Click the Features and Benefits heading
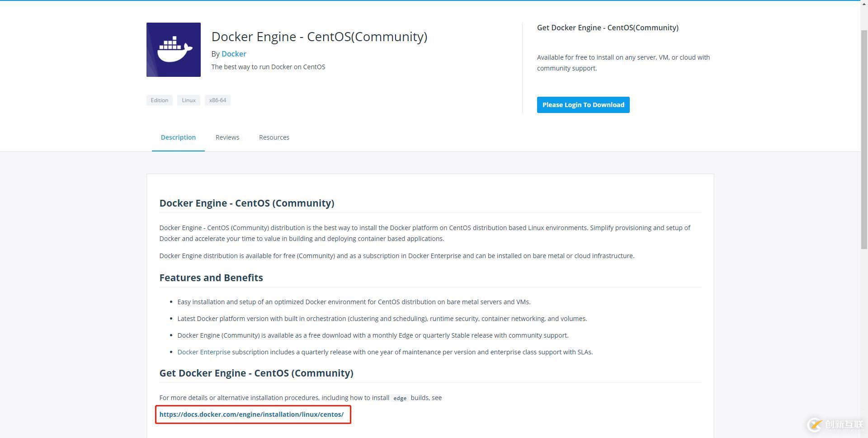 click(211, 278)
